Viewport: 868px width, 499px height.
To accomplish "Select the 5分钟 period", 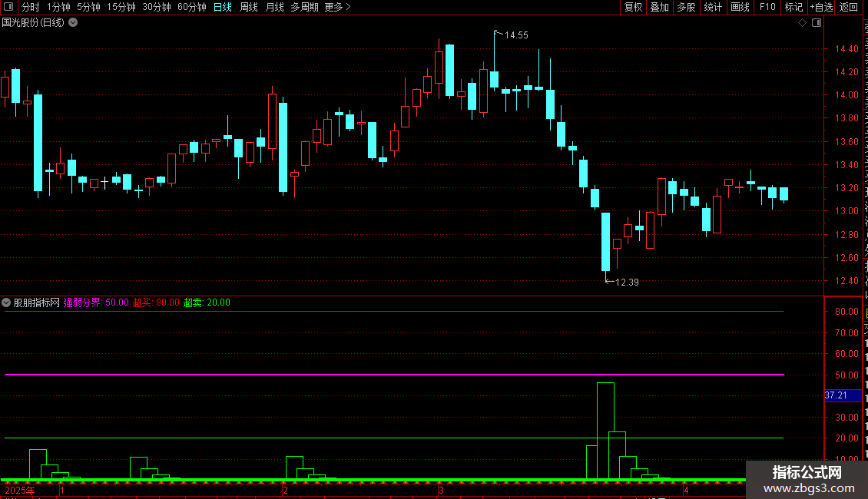I will point(88,7).
